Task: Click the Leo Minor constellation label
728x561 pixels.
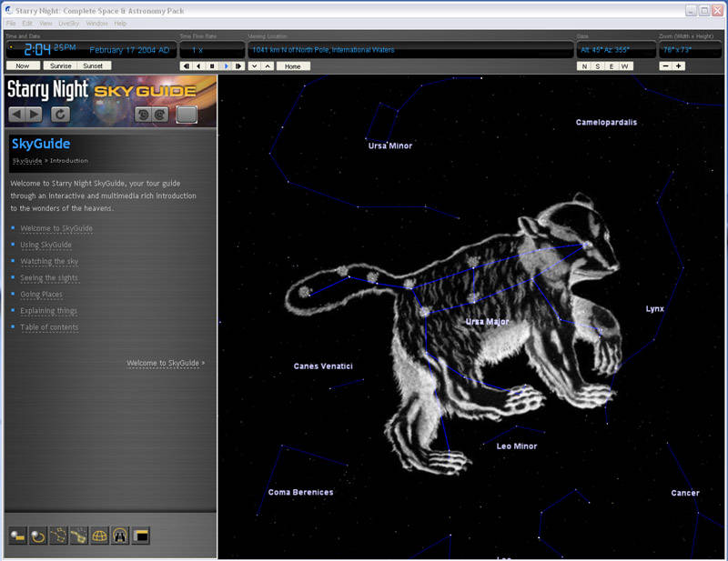Action: point(517,446)
